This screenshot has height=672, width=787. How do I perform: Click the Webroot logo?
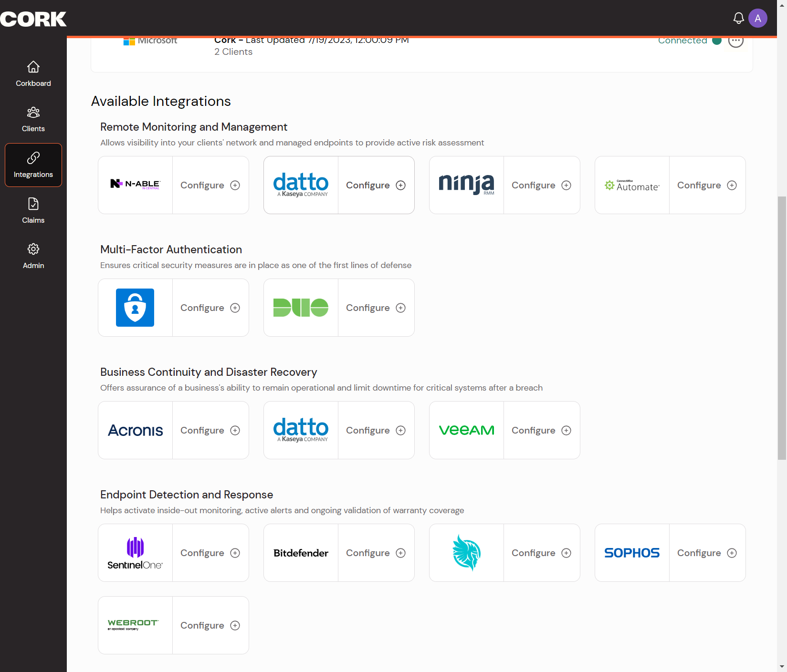(133, 625)
